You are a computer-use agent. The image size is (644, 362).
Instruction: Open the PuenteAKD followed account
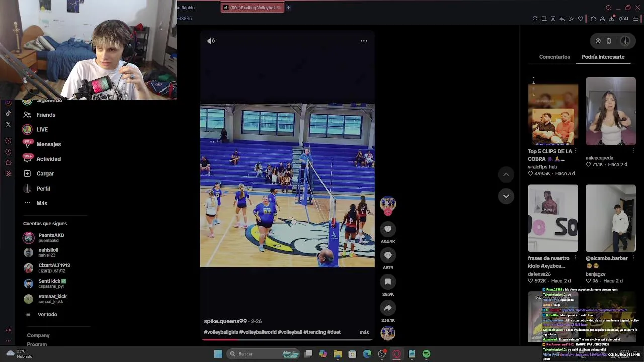pos(44,237)
